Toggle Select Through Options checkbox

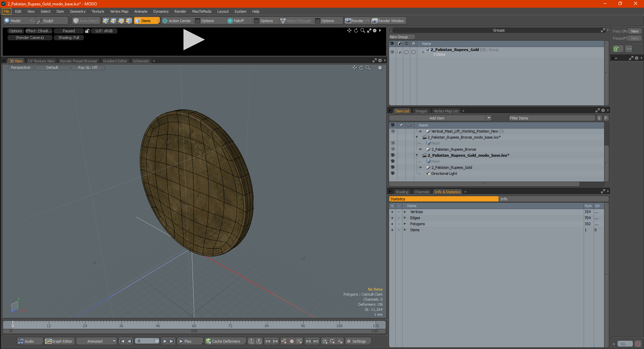pos(318,21)
